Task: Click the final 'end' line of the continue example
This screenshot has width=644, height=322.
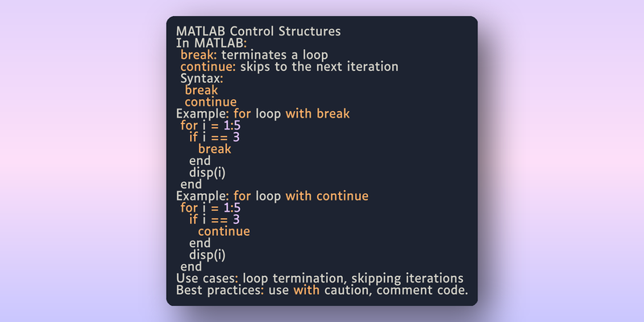Action: (x=192, y=266)
